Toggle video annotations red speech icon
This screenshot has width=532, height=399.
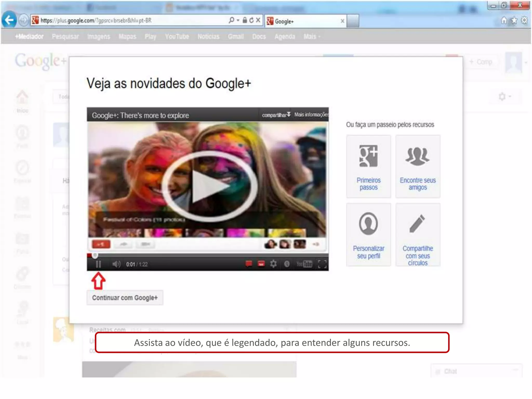(x=249, y=264)
